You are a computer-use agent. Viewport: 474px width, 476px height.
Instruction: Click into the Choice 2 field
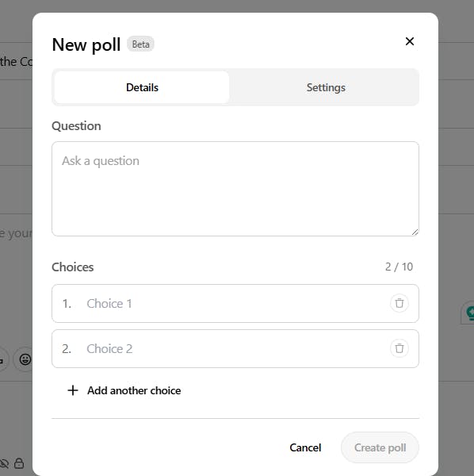[235, 348]
